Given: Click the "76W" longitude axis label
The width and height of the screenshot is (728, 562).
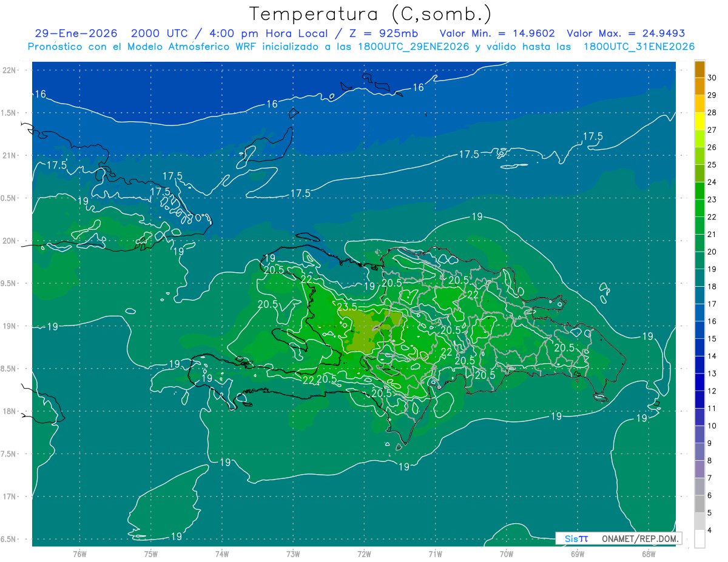Looking at the screenshot, I should coord(79,554).
